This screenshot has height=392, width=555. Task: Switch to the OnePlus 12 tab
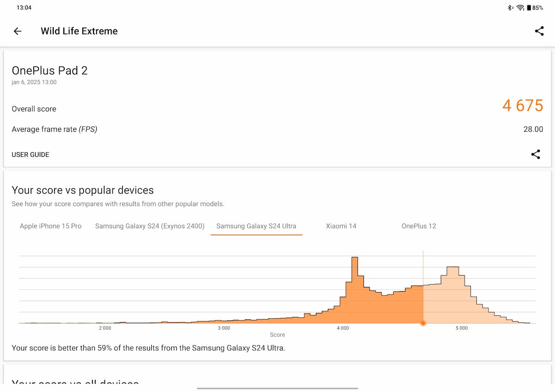[x=419, y=226]
